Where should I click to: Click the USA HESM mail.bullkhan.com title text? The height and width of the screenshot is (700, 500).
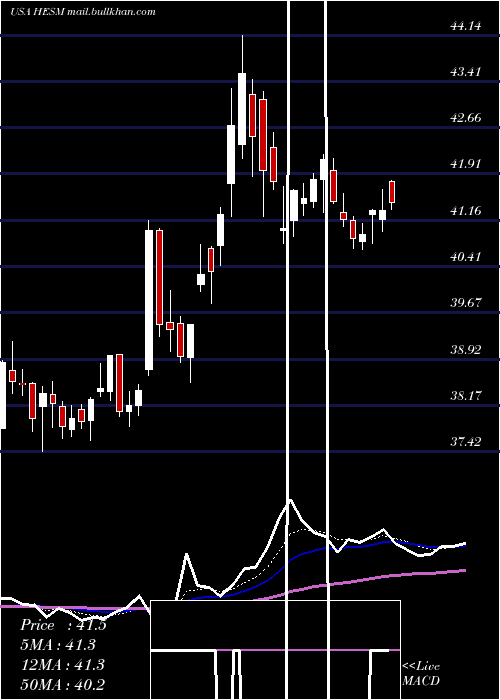[83, 12]
